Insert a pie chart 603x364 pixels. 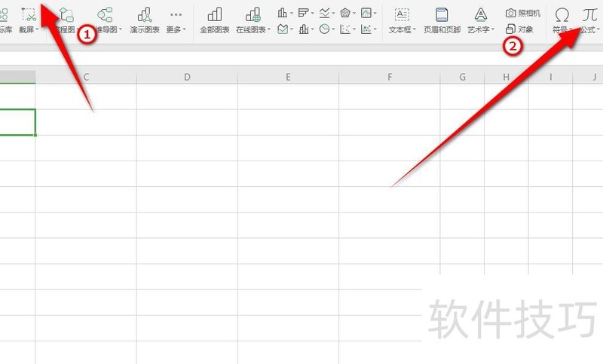click(325, 29)
